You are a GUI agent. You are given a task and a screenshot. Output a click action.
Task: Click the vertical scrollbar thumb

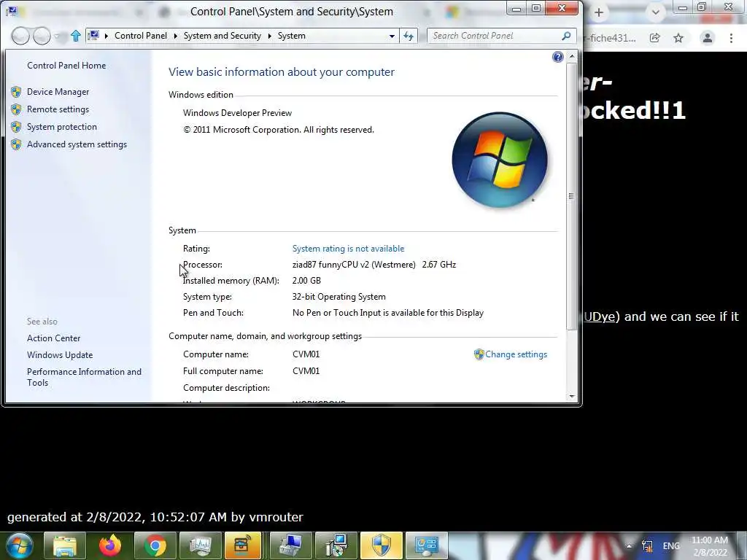click(571, 195)
